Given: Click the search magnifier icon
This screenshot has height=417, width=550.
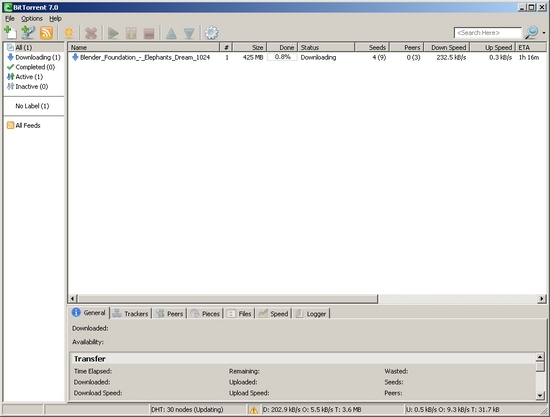Looking at the screenshot, I should tap(532, 33).
